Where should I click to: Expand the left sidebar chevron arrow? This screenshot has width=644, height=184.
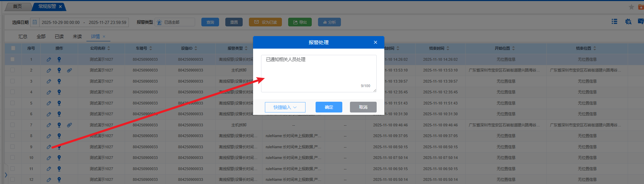click(x=6, y=175)
